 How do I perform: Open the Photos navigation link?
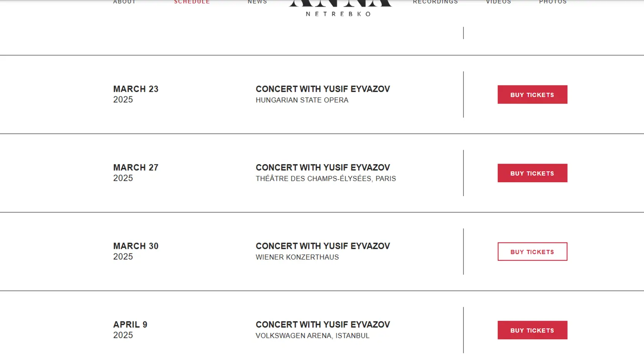point(553,2)
